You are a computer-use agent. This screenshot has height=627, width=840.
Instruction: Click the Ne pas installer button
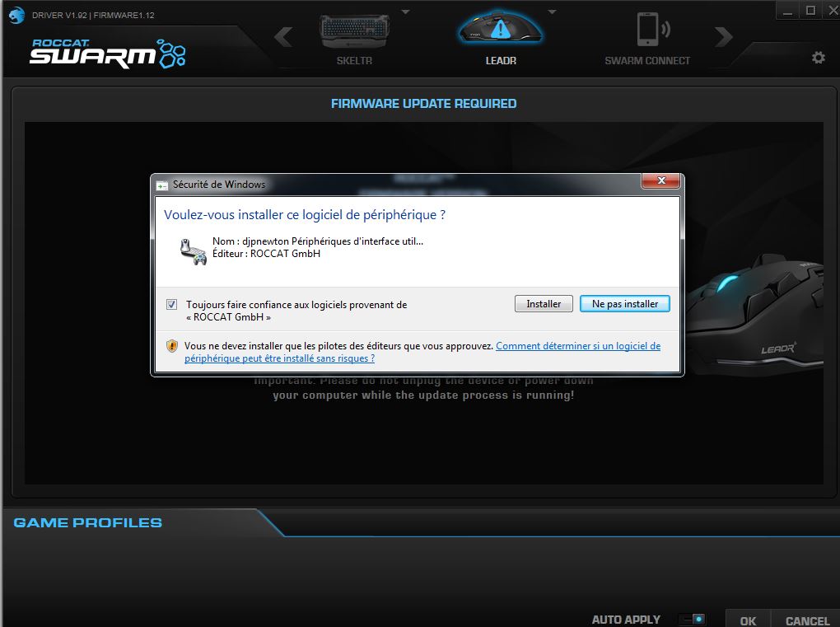(x=624, y=303)
